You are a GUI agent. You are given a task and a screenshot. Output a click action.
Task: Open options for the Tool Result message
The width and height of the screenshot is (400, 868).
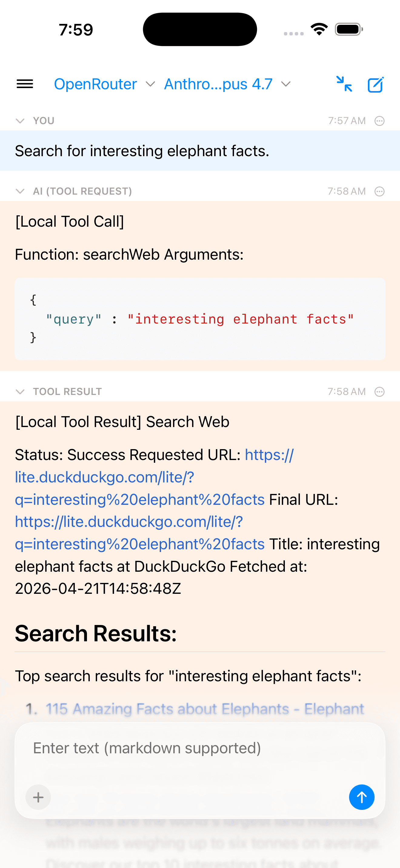pyautogui.click(x=379, y=392)
